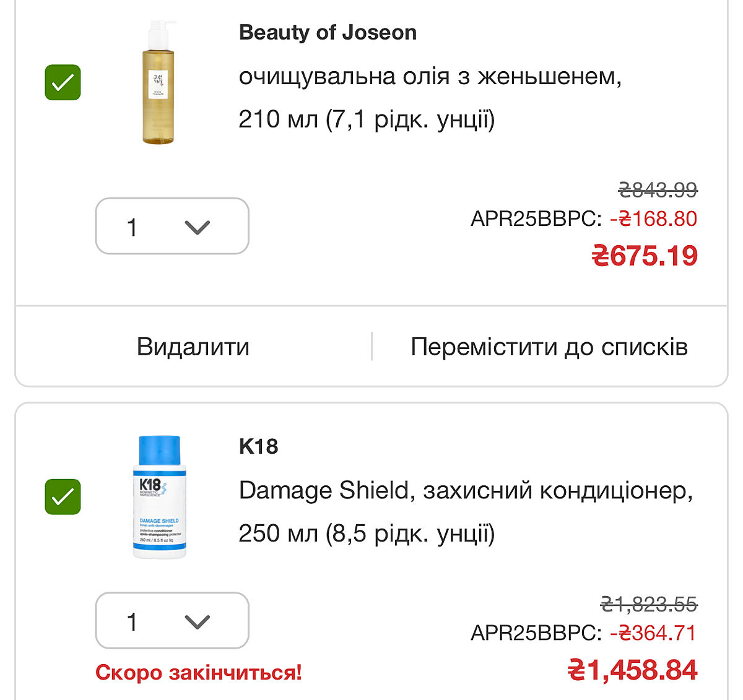Click the ₴675.19 final price
This screenshot has height=700, width=743.
(645, 256)
